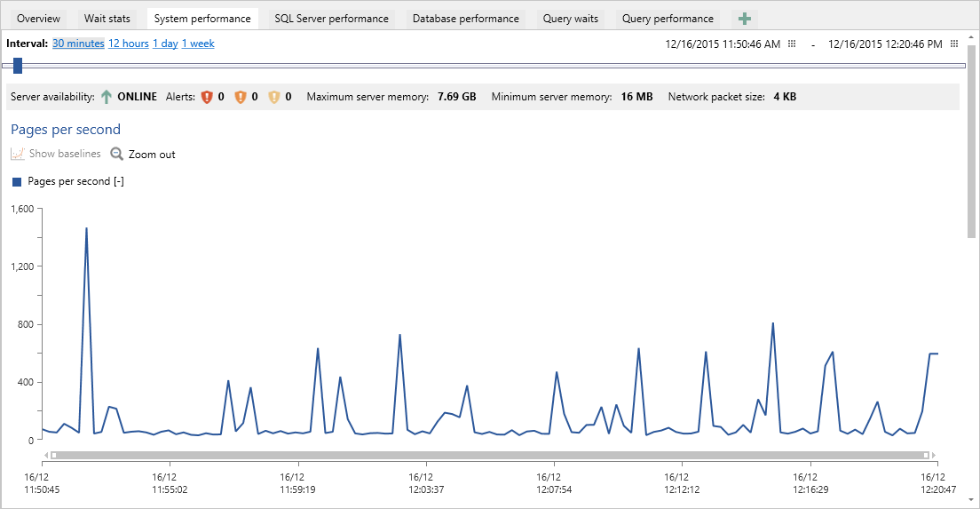This screenshot has height=509, width=980.
Task: Click the yellow low-severity alerts shield icon
Action: click(x=273, y=97)
